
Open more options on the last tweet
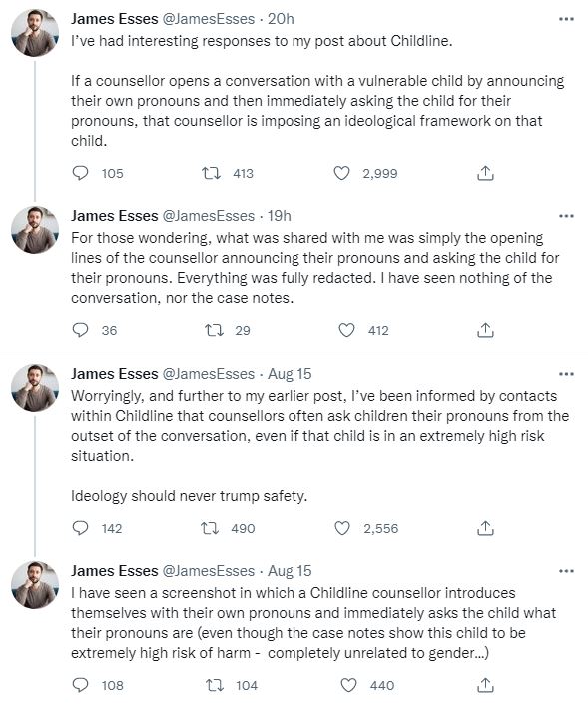(x=566, y=571)
